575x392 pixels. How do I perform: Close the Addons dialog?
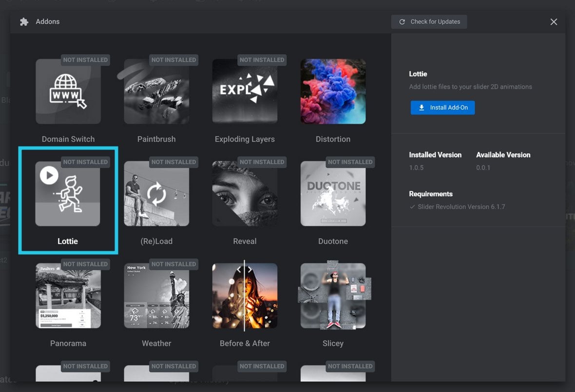[x=554, y=22]
